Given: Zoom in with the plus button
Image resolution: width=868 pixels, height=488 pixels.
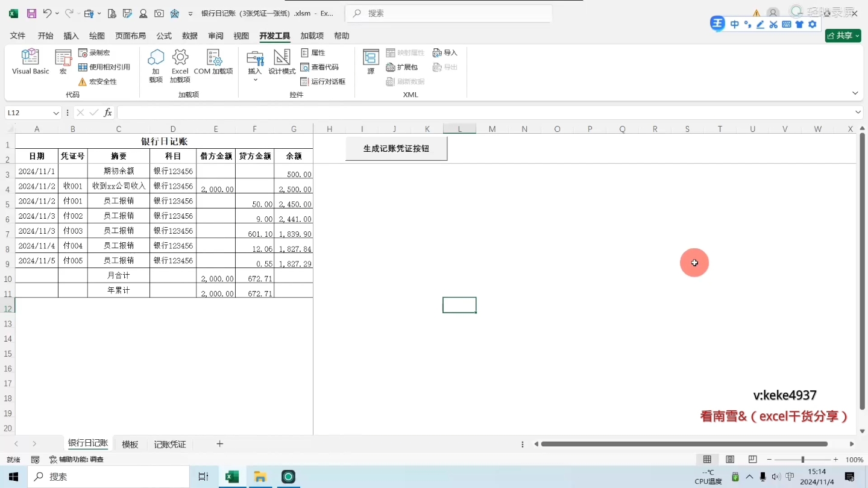Looking at the screenshot, I should pos(835,460).
